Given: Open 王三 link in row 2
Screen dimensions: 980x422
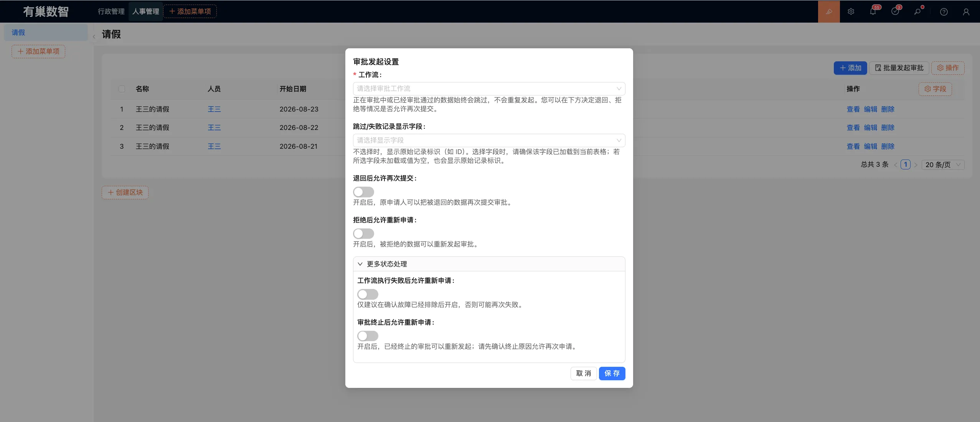Looking at the screenshot, I should 214,128.
